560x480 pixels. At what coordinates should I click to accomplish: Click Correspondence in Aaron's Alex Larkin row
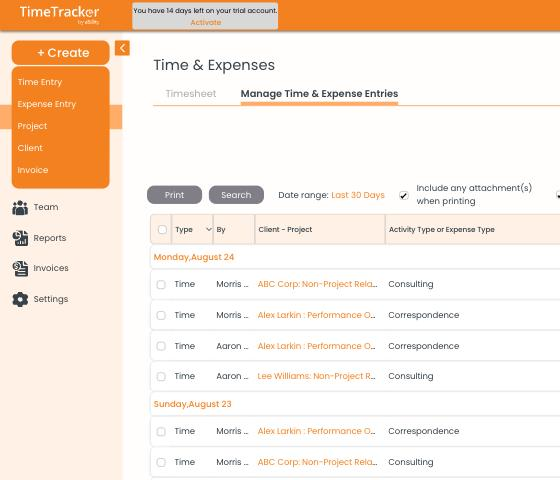(x=424, y=346)
